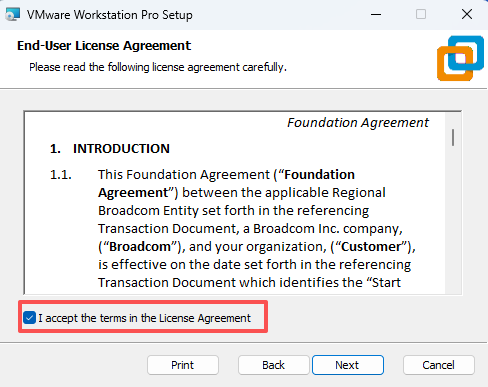The width and height of the screenshot is (488, 387).
Task: Click the maximize button in title bar
Action: (421, 14)
